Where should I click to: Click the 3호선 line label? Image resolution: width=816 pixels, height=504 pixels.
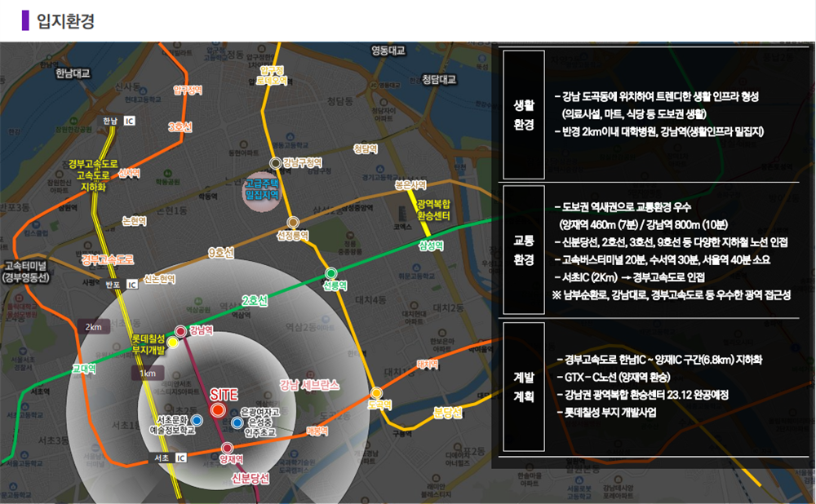(180, 126)
